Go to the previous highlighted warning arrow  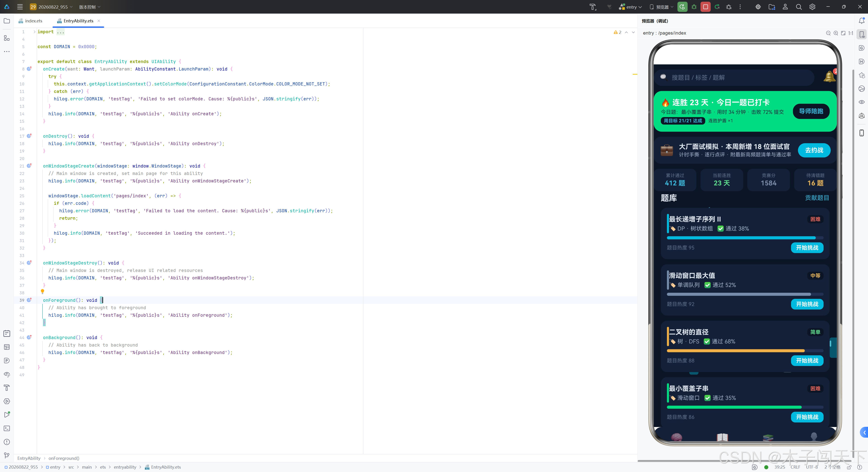click(x=626, y=32)
